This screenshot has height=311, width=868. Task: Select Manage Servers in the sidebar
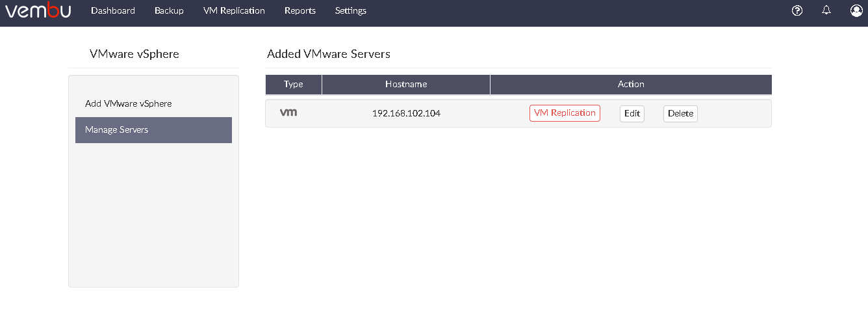pyautogui.click(x=153, y=130)
